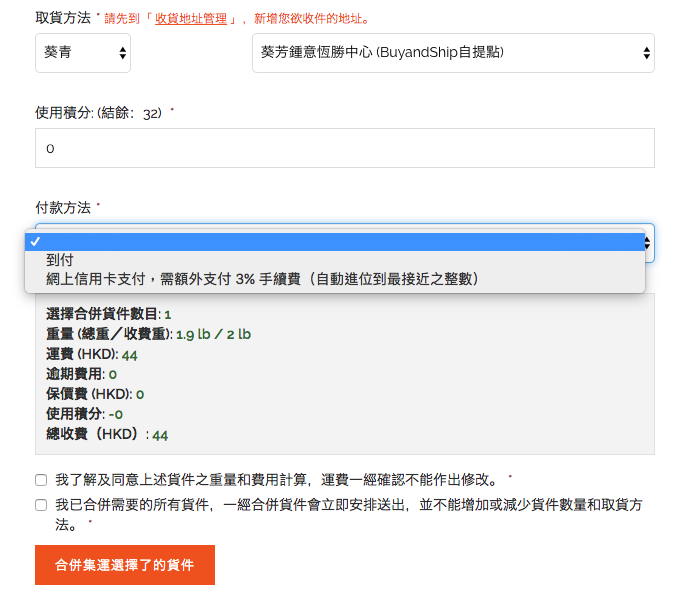Screen dimensions: 693x596
Task: Tick the 我已合併需要的所有貨件 checkbox
Action: [x=41, y=505]
